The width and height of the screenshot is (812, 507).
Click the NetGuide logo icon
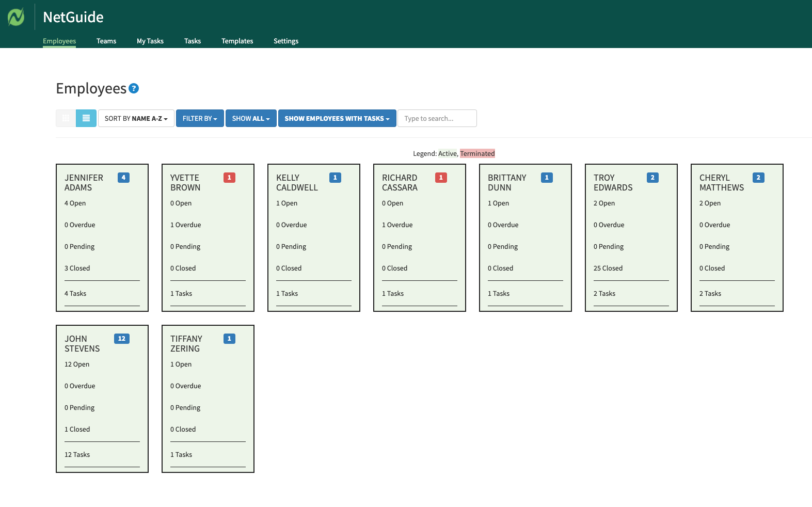[x=16, y=17]
